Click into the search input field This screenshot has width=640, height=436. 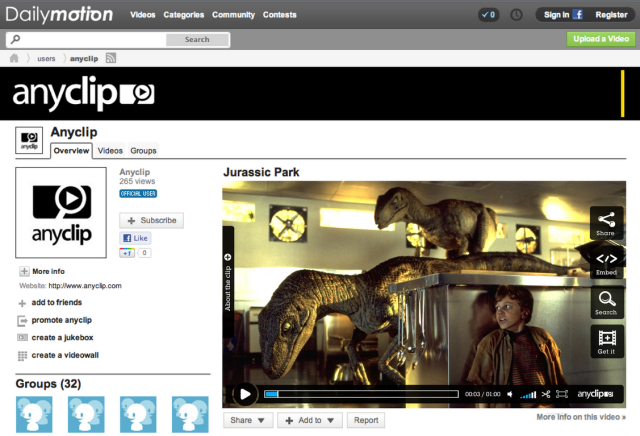click(x=93, y=40)
